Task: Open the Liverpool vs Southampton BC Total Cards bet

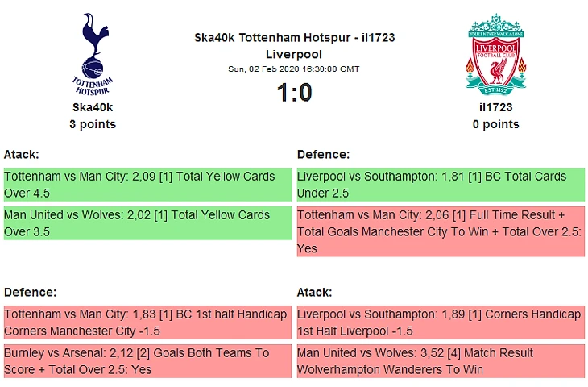Action: coord(441,185)
